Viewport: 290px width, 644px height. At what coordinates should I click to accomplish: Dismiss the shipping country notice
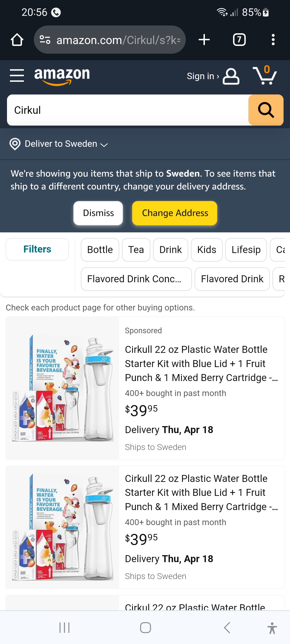click(98, 213)
